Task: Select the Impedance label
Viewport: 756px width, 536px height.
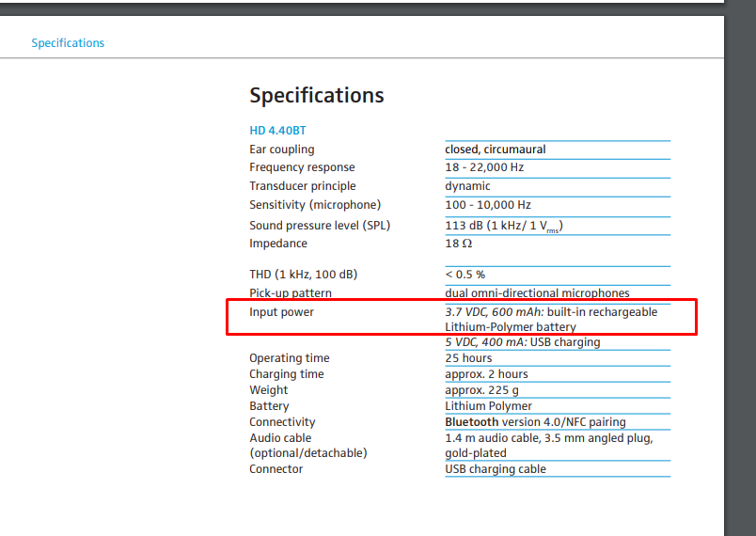Action: click(278, 244)
